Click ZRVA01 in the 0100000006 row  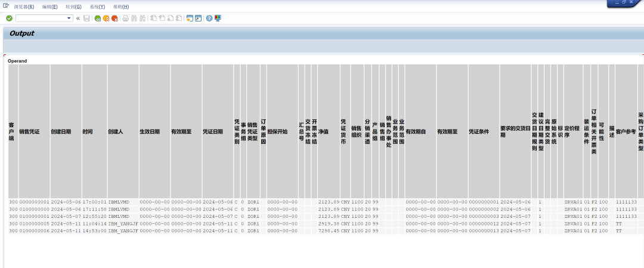[574, 231]
